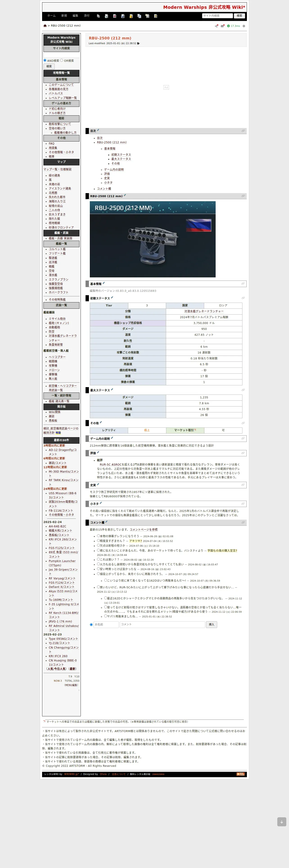Click the edit pencil beside 評価 heading
The width and height of the screenshot is (289, 868).
[x=98, y=452]
